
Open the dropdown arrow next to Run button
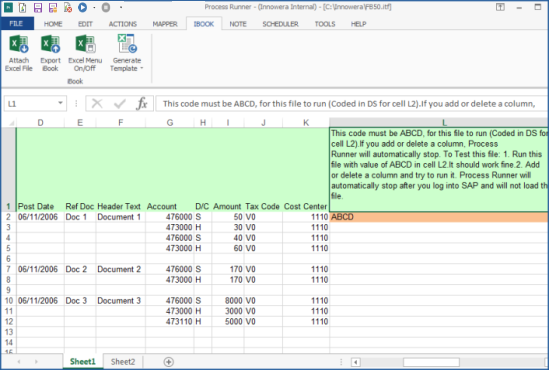94,7
